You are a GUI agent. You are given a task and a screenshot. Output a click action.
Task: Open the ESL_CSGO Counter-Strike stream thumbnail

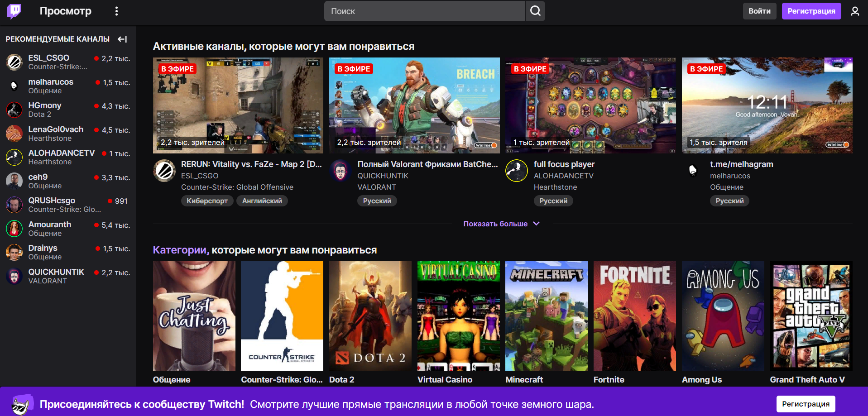click(238, 105)
